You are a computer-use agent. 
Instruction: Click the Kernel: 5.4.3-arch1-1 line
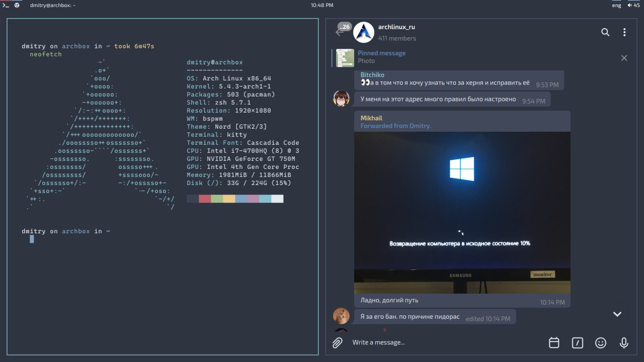point(229,86)
